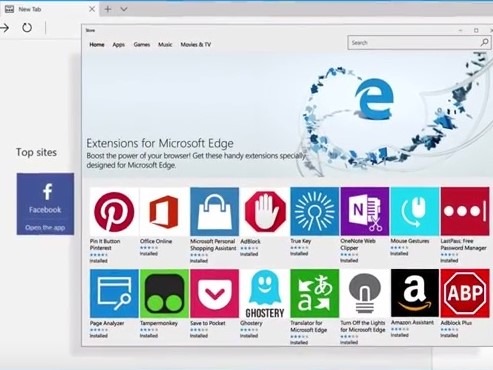The image size is (493, 370).
Task: Select the Mouse Gestures extension tile
Action: pos(415,212)
